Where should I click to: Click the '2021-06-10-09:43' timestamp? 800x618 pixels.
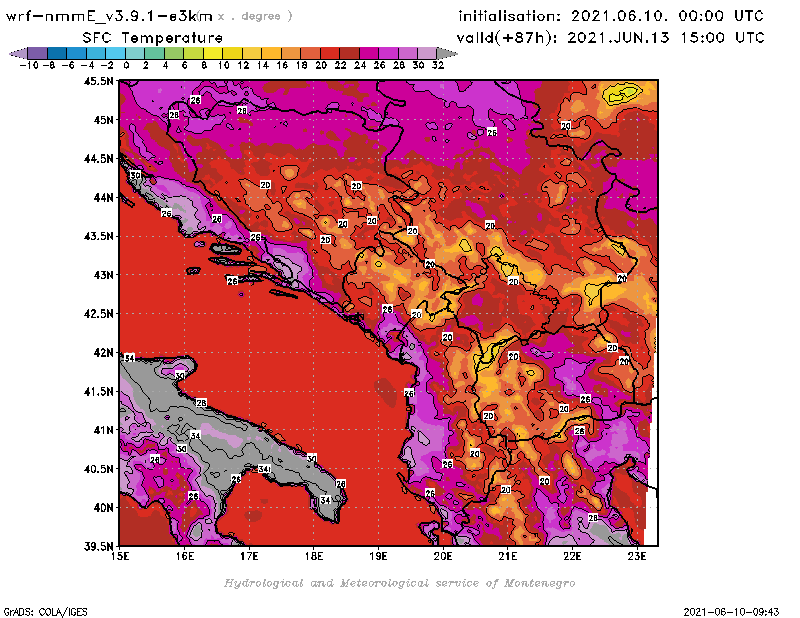(x=731, y=612)
